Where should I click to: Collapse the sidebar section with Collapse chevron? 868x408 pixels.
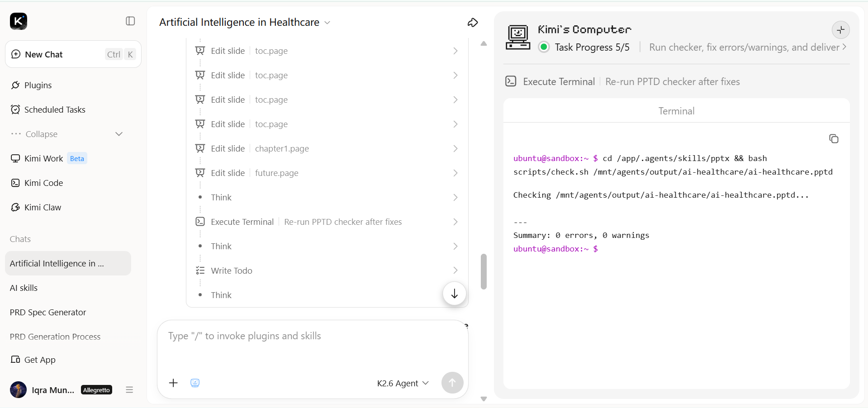pos(119,134)
